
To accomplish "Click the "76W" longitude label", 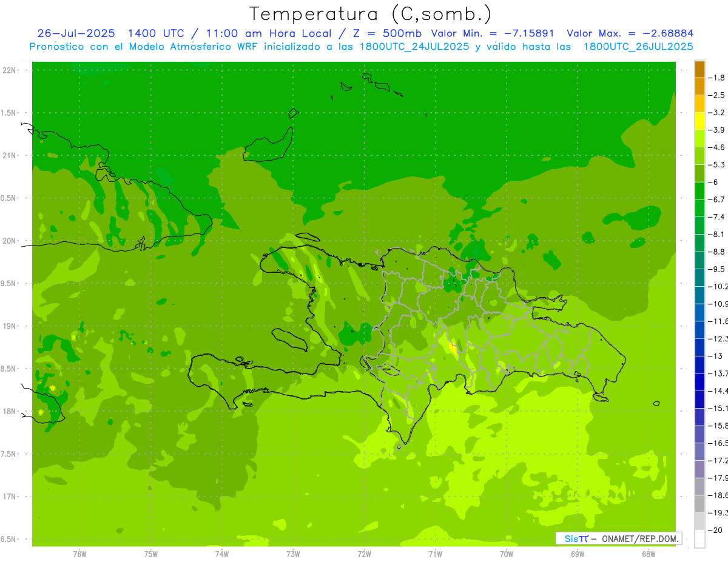I will tap(79, 554).
